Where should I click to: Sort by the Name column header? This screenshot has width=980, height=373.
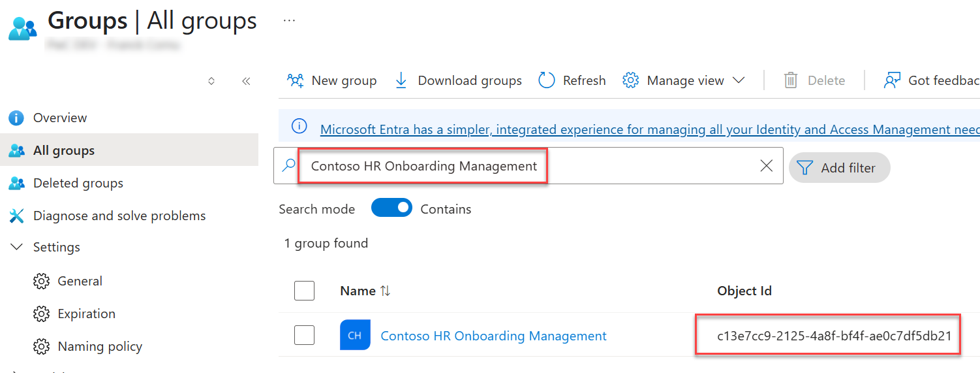(x=365, y=291)
